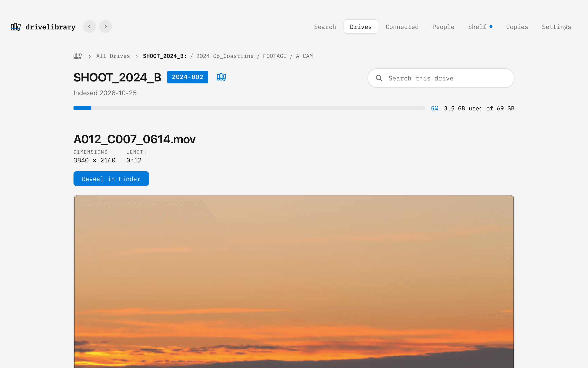The height and width of the screenshot is (368, 588).
Task: Click the blue shelf icon beside 2024-002
Action: [x=221, y=77]
